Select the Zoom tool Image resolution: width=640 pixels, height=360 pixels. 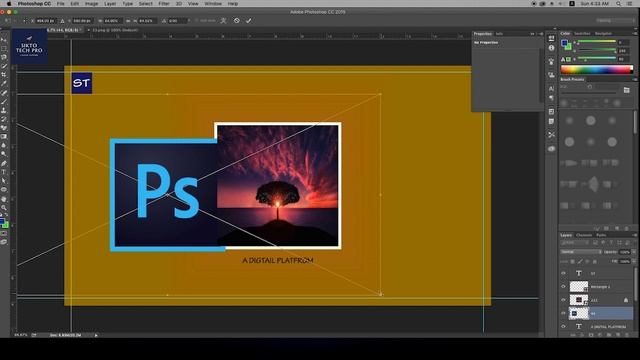[4, 207]
